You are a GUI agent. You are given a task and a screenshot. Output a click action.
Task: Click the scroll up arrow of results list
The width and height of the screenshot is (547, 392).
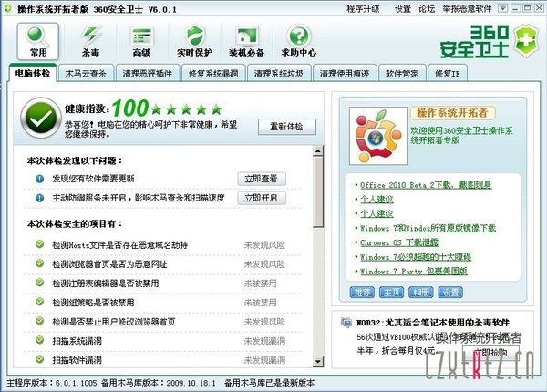(x=318, y=150)
